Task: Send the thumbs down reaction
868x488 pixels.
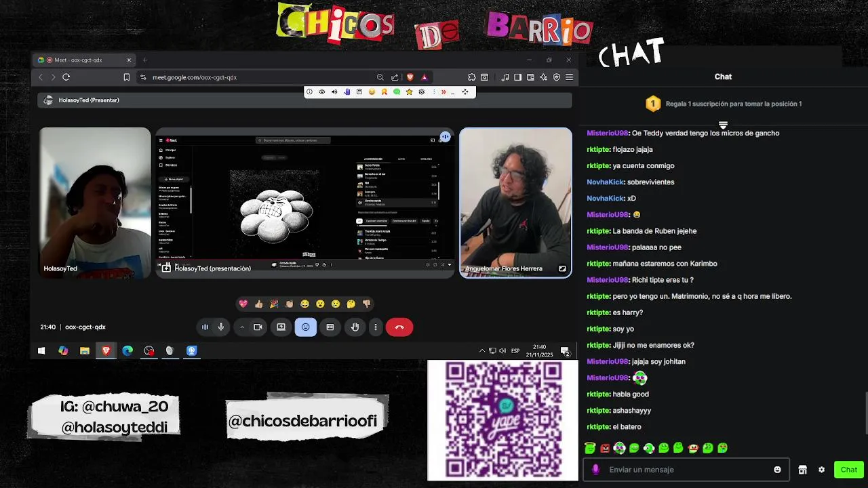Action: coord(366,304)
